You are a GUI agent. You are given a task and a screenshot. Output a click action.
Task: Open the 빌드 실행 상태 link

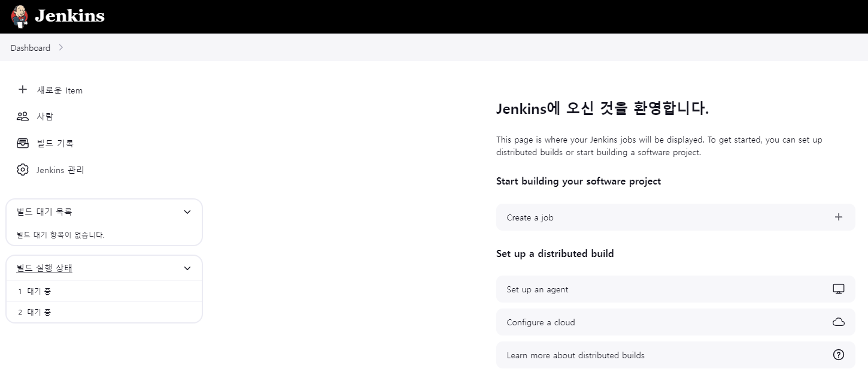(x=44, y=268)
